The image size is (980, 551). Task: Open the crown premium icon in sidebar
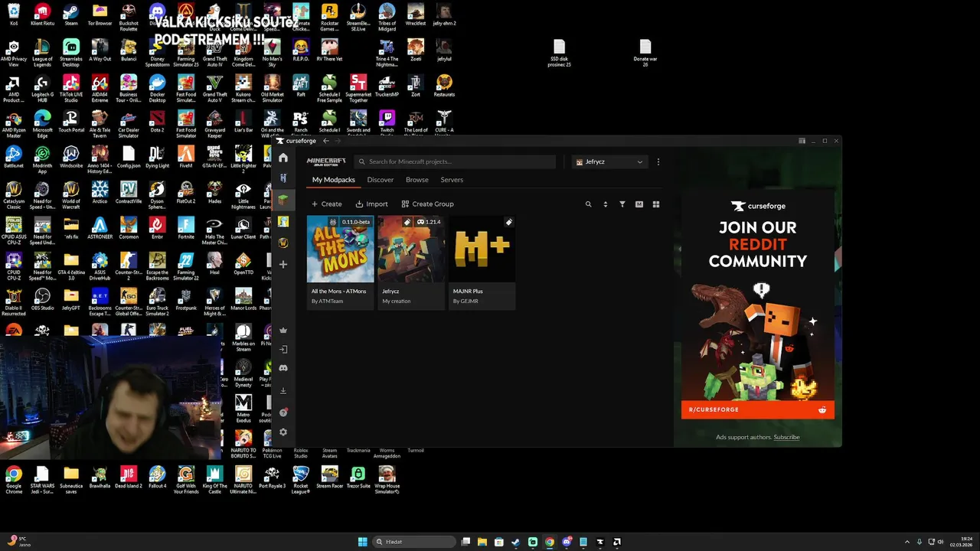283,331
